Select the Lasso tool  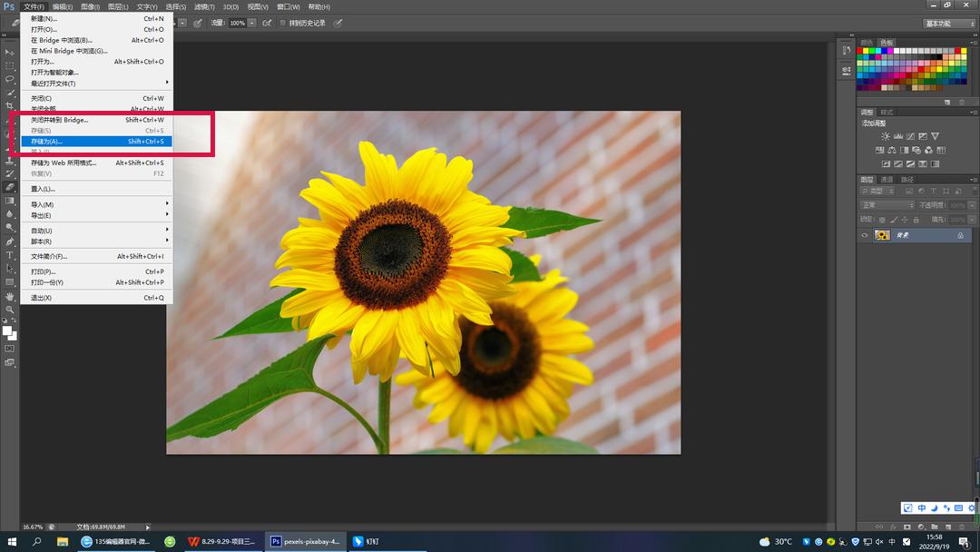tap(10, 79)
